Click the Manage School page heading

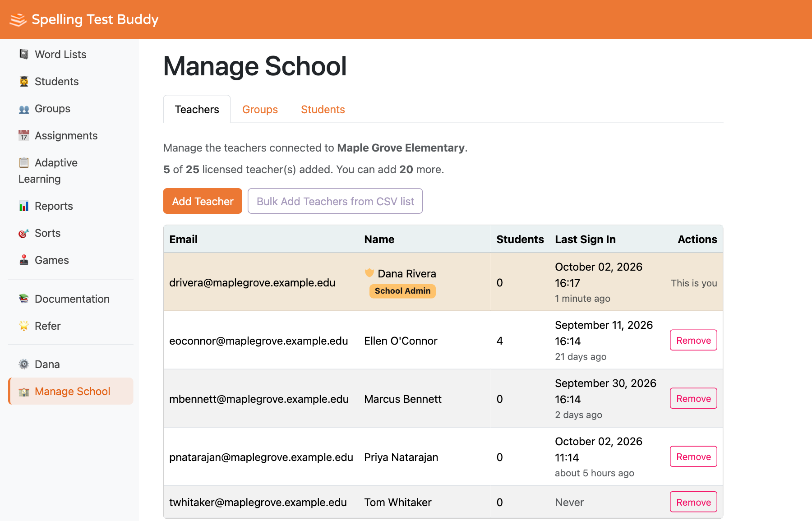click(x=255, y=66)
